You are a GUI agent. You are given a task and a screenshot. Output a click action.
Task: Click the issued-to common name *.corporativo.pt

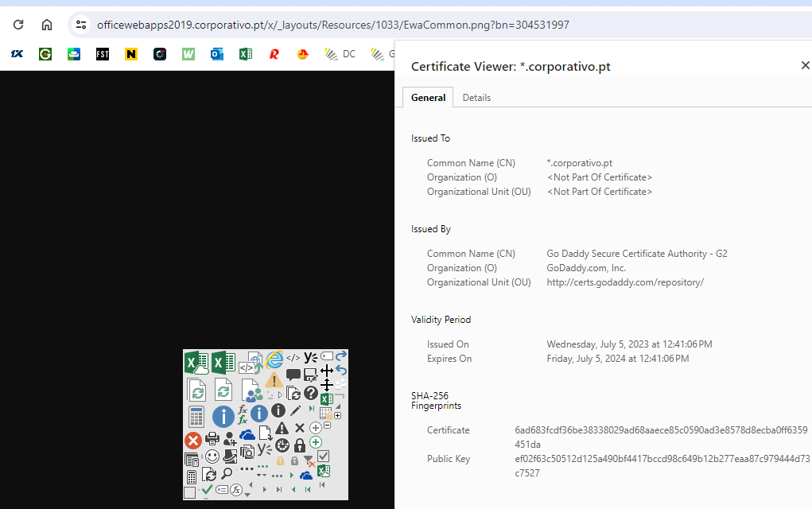click(580, 162)
